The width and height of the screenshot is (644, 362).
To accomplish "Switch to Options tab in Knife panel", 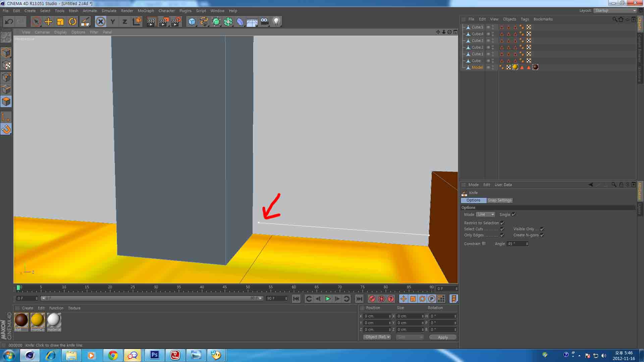I will pos(473,200).
